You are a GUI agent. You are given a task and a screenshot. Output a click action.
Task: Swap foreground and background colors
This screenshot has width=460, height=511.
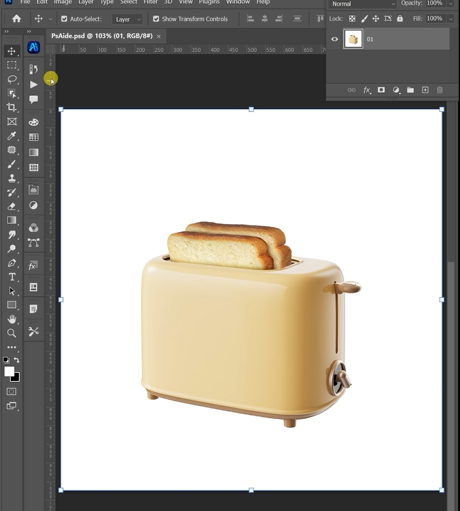(x=16, y=360)
